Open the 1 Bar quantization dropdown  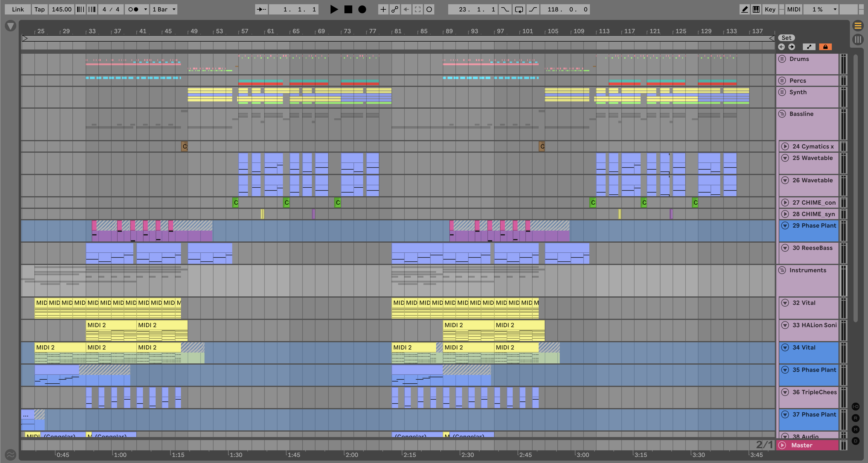click(x=164, y=9)
